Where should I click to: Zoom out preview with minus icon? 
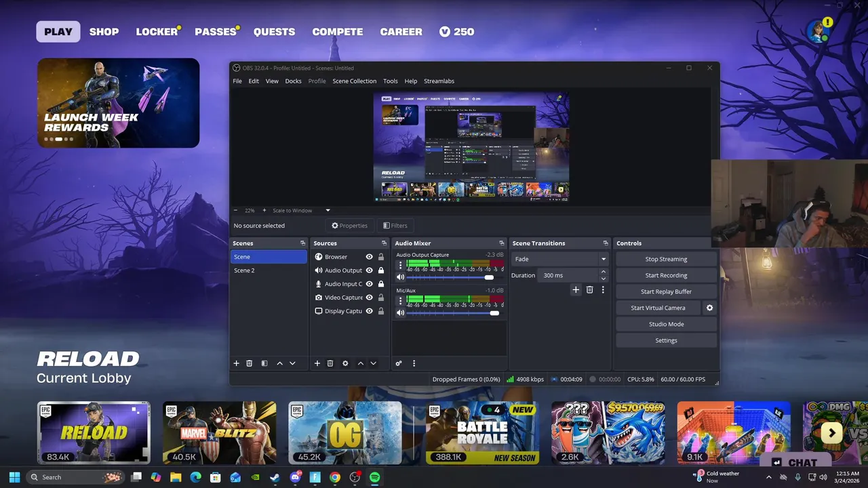tap(236, 210)
